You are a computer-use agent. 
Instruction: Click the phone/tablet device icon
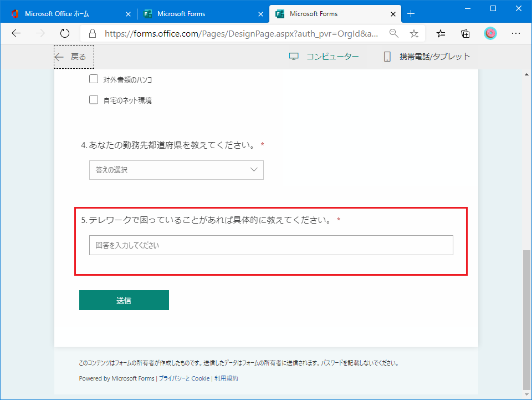tap(387, 57)
